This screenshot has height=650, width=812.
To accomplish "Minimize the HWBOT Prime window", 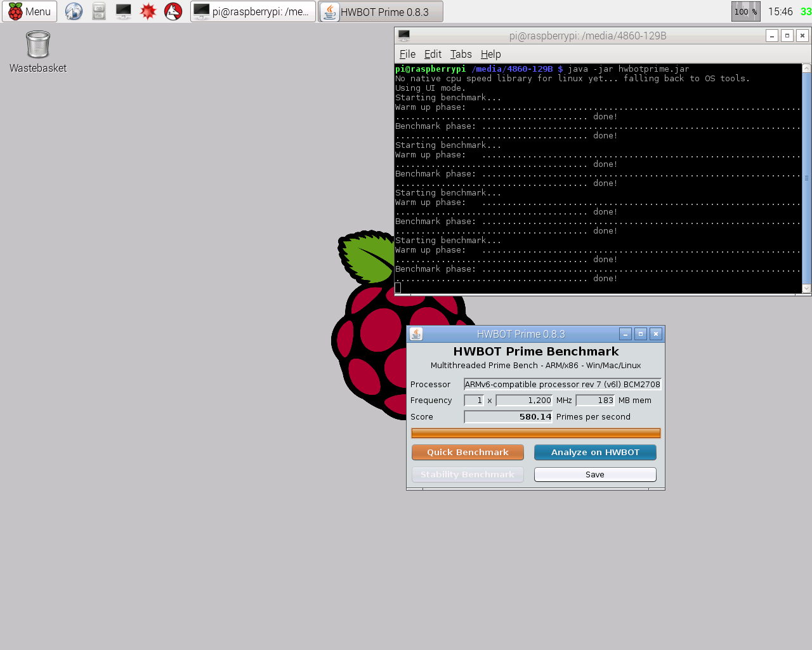I will (x=625, y=334).
